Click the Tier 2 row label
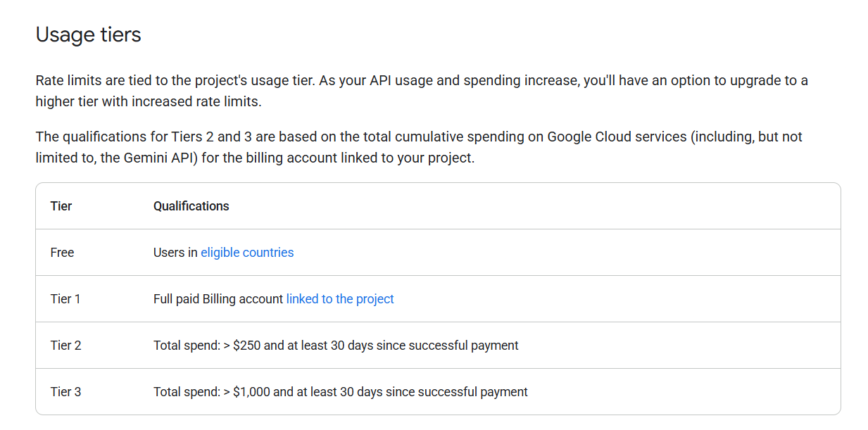This screenshot has width=868, height=430. (x=65, y=346)
